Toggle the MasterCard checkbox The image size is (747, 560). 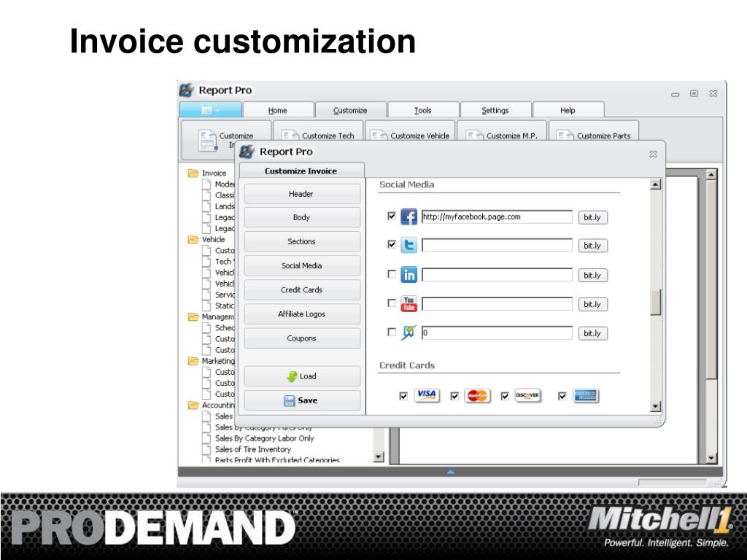[x=454, y=396]
